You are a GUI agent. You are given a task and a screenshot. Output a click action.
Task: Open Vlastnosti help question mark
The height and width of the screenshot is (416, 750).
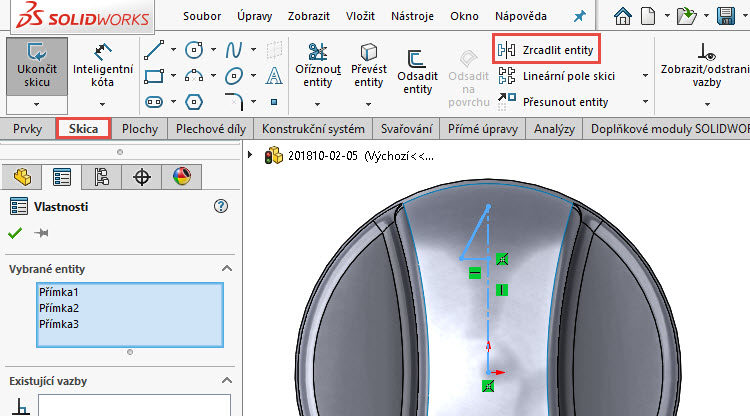pyautogui.click(x=221, y=206)
